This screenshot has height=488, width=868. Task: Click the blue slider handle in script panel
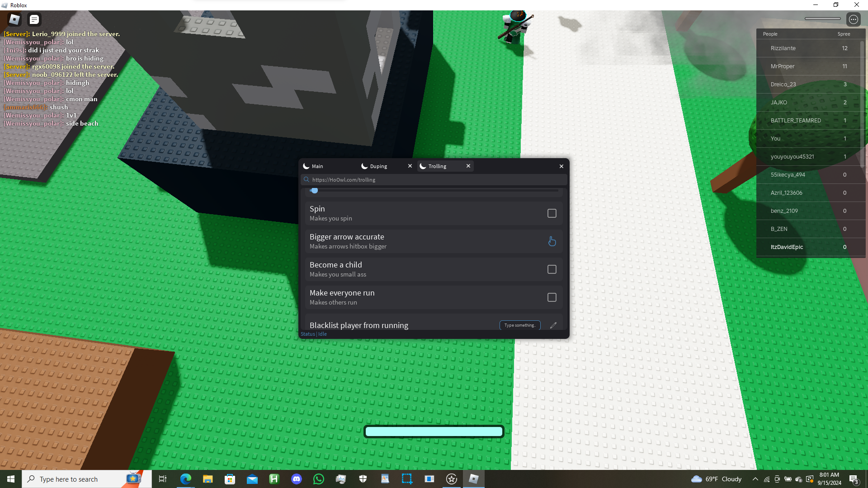(x=315, y=191)
